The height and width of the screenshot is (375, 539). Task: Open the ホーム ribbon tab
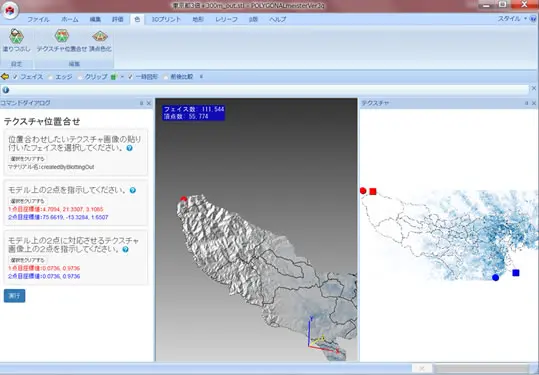[x=70, y=19]
